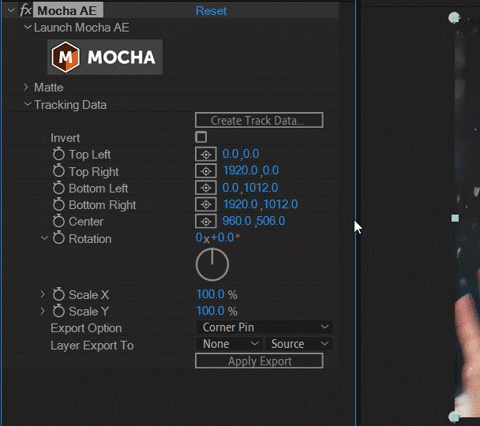480x426 pixels.
Task: Toggle the fx switch for Mocha AE
Action: pyautogui.click(x=26, y=11)
